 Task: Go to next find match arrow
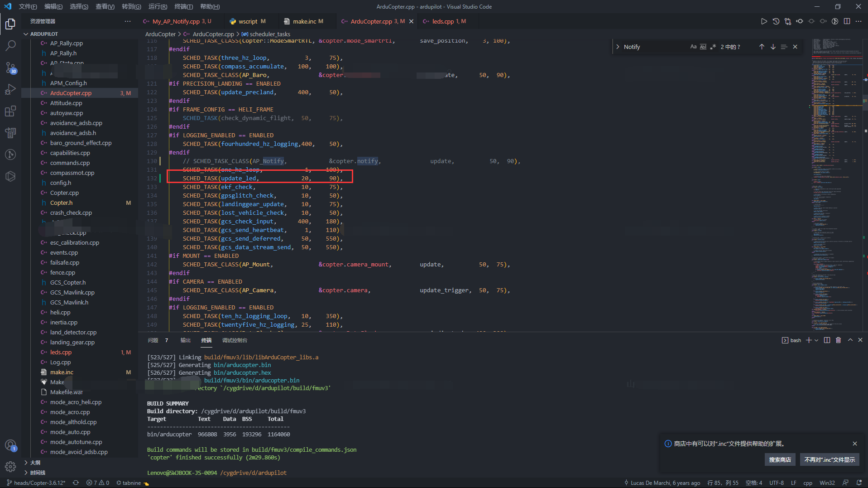pyautogui.click(x=773, y=47)
